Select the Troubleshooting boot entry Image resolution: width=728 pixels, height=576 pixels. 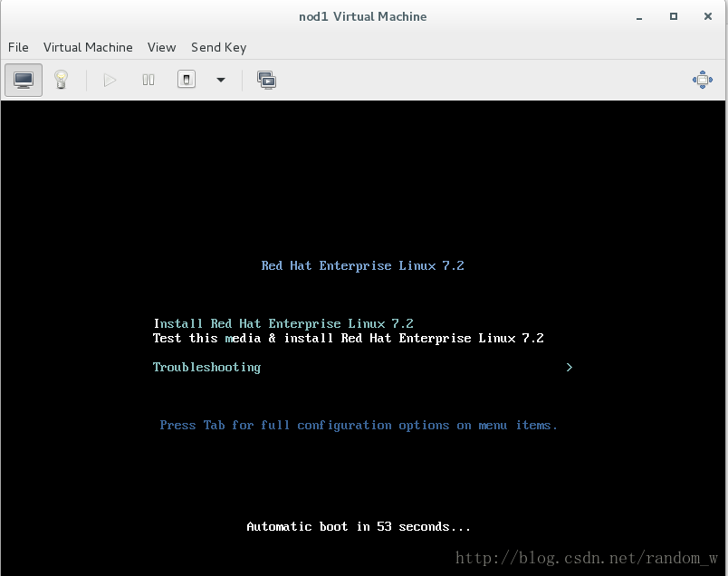206,367
